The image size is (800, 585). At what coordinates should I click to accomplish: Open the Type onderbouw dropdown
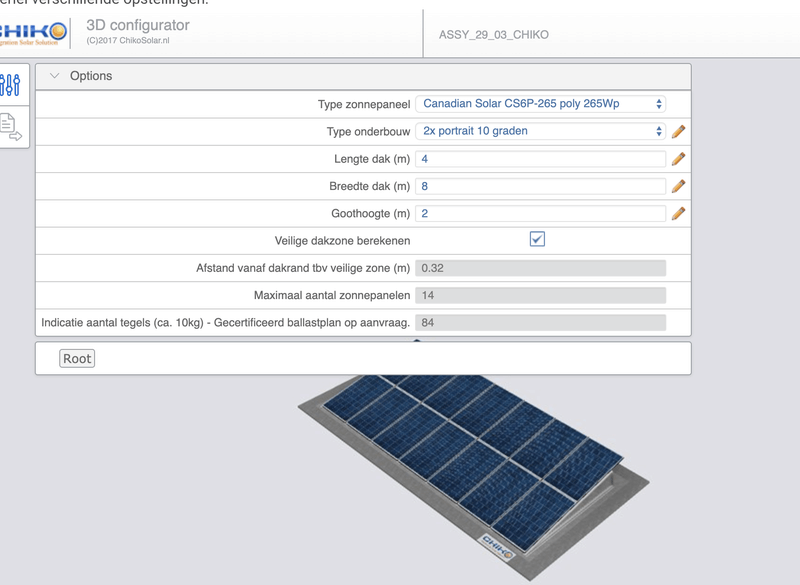point(540,131)
